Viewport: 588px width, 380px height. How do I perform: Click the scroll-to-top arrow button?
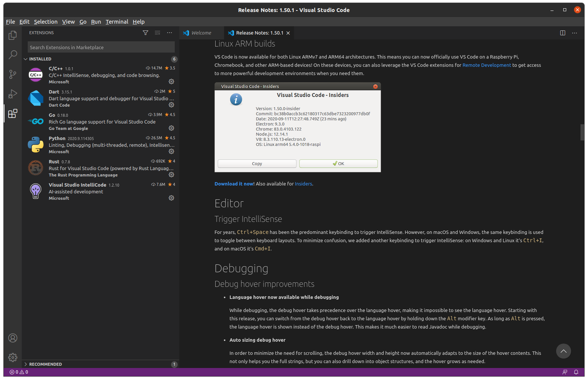point(564,351)
